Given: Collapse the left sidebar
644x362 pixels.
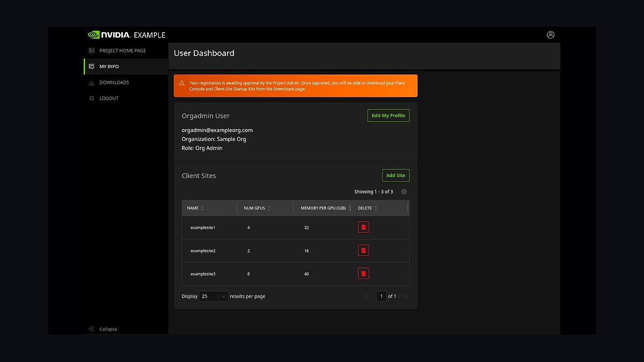Looking at the screenshot, I should (x=103, y=329).
